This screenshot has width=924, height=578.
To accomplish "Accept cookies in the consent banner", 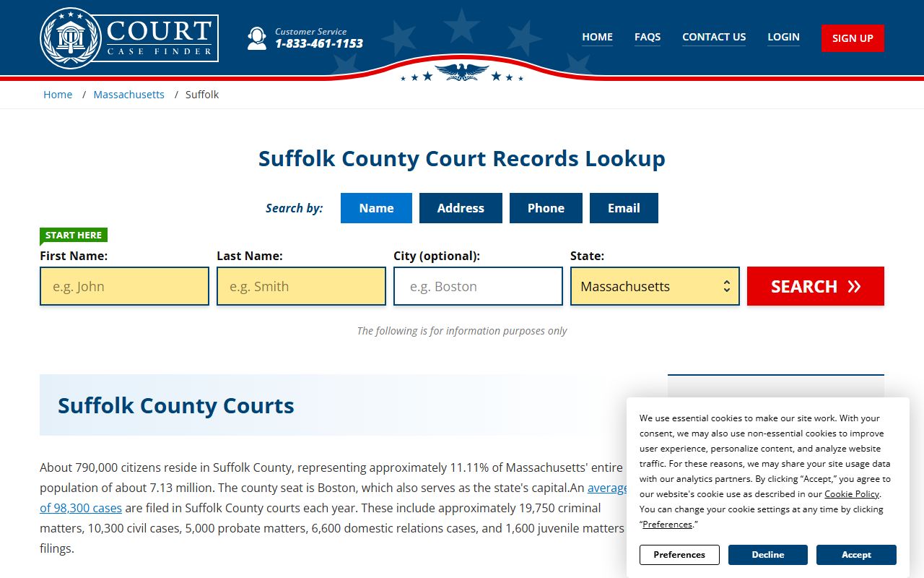I will tap(856, 555).
